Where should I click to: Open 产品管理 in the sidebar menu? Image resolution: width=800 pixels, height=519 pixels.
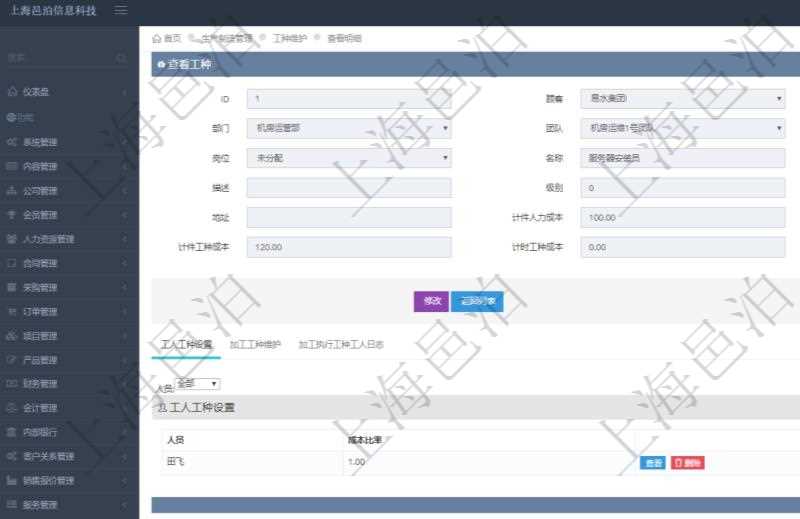40,360
